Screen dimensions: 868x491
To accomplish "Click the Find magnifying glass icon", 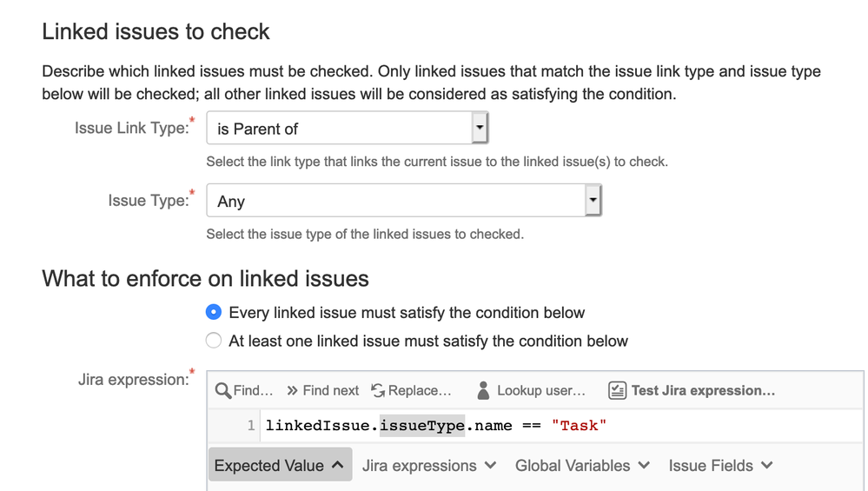I will click(x=223, y=391).
